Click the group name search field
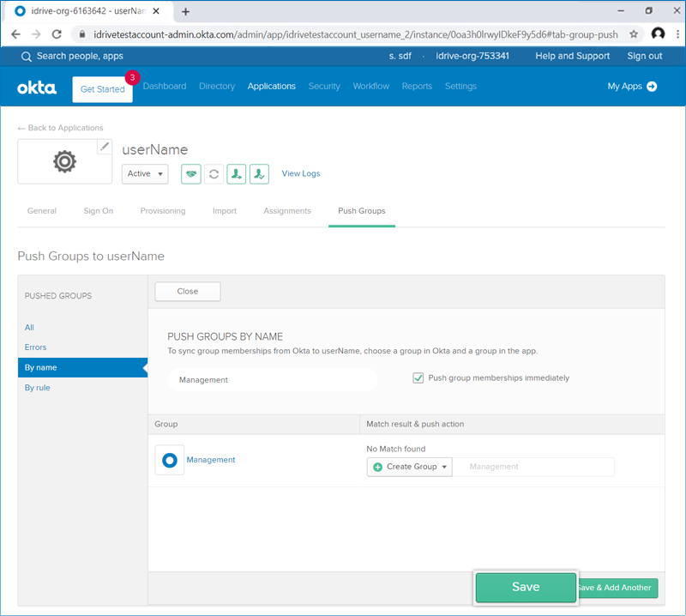Screen dimensions: 686x616 coord(273,379)
